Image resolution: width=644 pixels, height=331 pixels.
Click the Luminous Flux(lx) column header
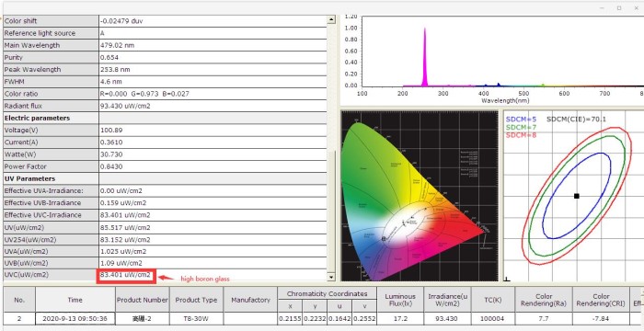tap(400, 300)
